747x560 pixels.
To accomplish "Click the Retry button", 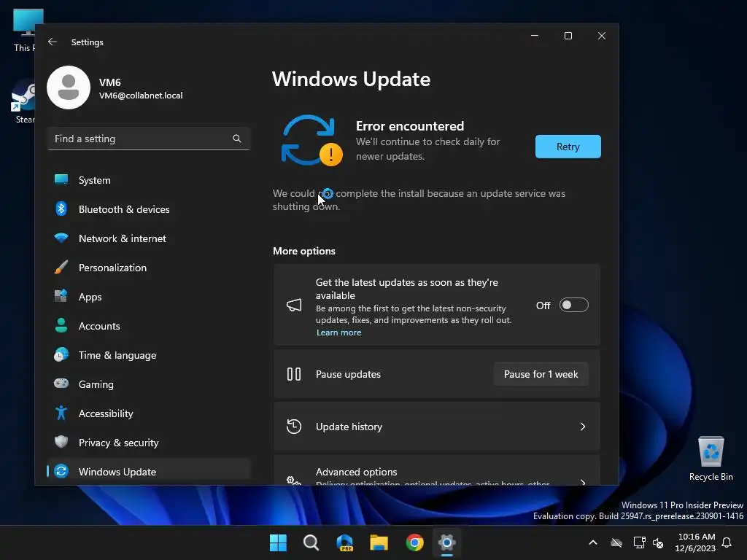I will (568, 146).
